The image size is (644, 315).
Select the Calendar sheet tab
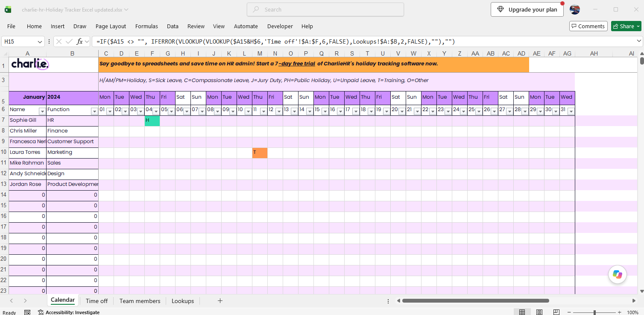[63, 300]
